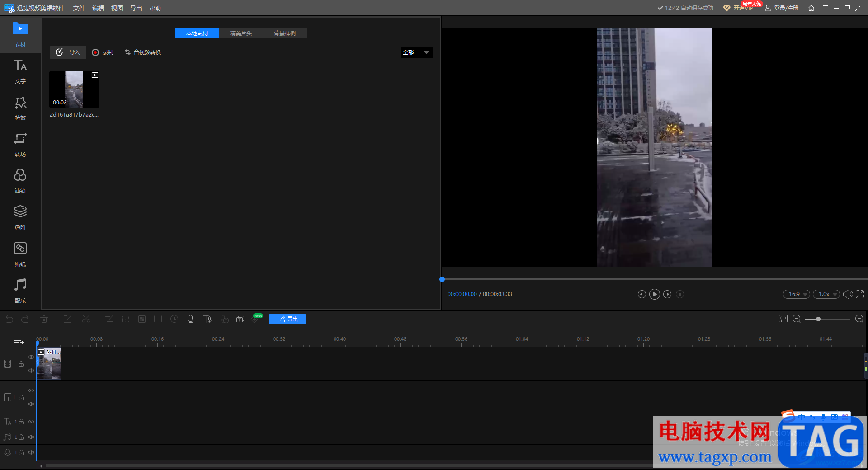Switch to the 背景样例 tab
The width and height of the screenshot is (868, 470).
(x=285, y=33)
